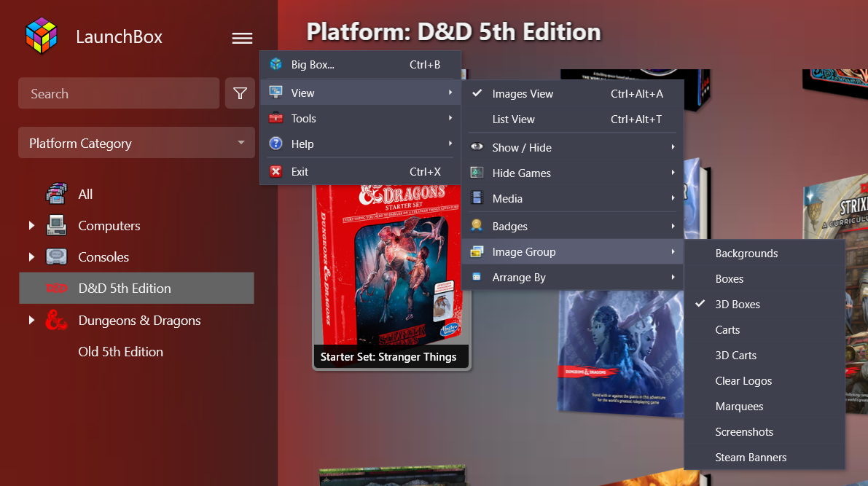868x486 pixels.
Task: Switch to List View
Action: [x=572, y=119]
